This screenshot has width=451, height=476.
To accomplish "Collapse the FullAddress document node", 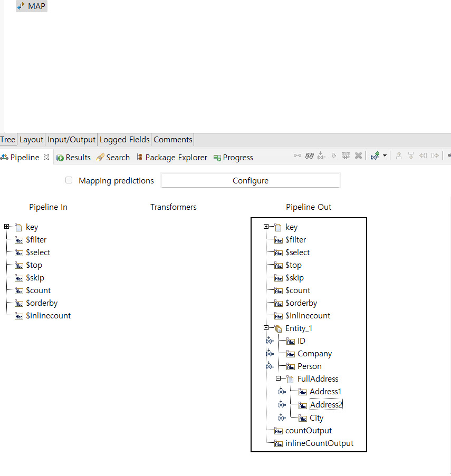I will tap(278, 378).
